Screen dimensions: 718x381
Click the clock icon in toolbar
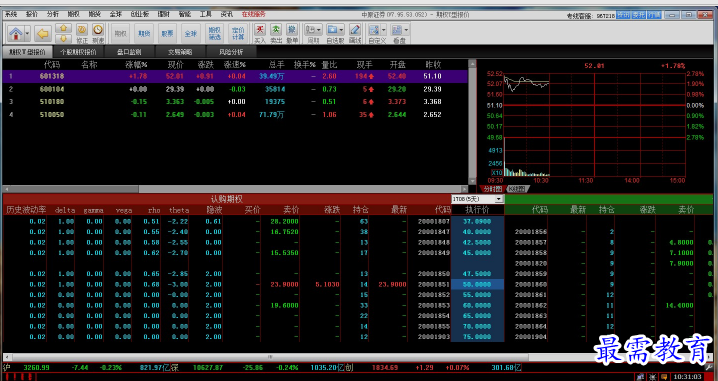click(x=98, y=30)
